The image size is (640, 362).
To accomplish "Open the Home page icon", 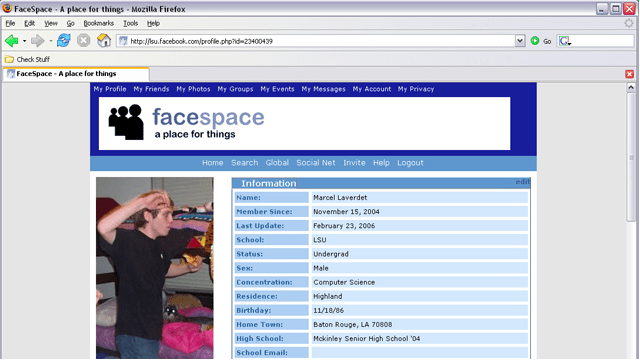I will (104, 40).
